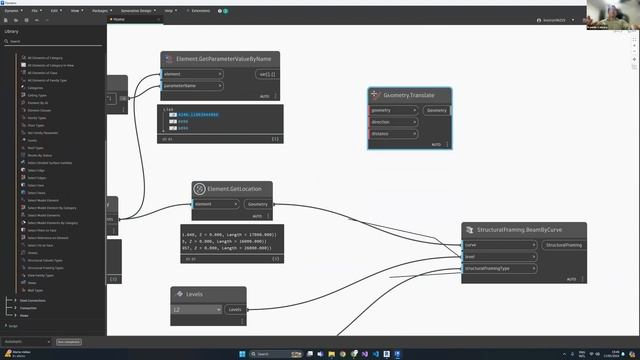Click the geometry input port on Geometry.Translate
The width and height of the screenshot is (640, 360).
tap(394, 110)
